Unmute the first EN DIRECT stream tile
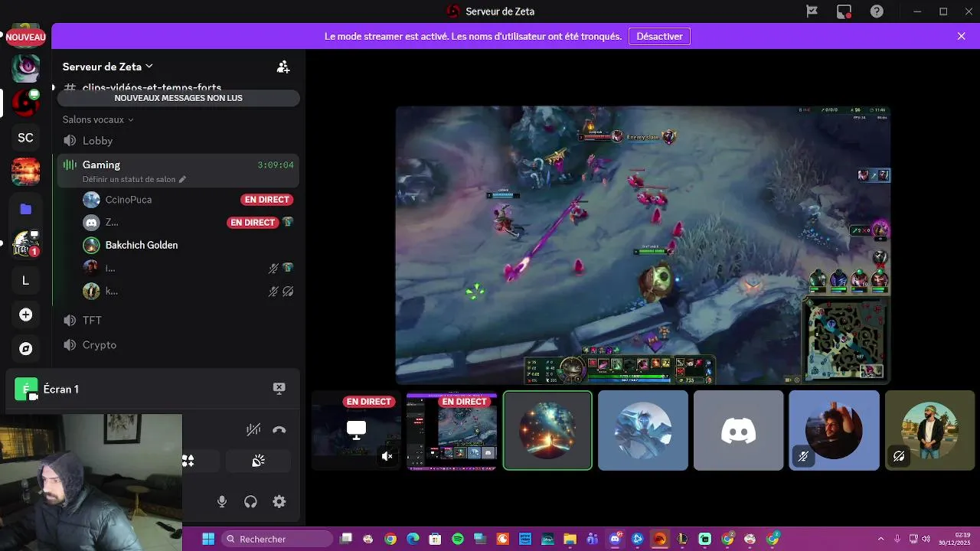Viewport: 980px width, 551px height. click(x=387, y=457)
